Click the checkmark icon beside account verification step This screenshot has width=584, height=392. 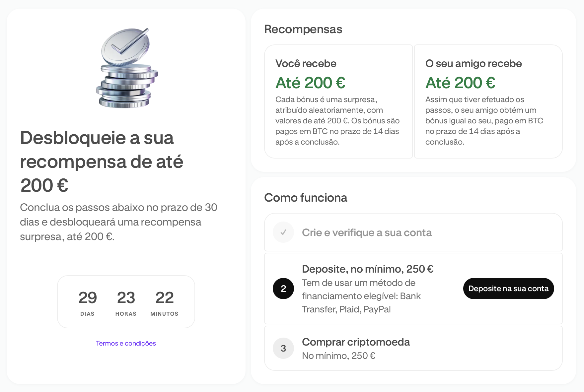[283, 232]
